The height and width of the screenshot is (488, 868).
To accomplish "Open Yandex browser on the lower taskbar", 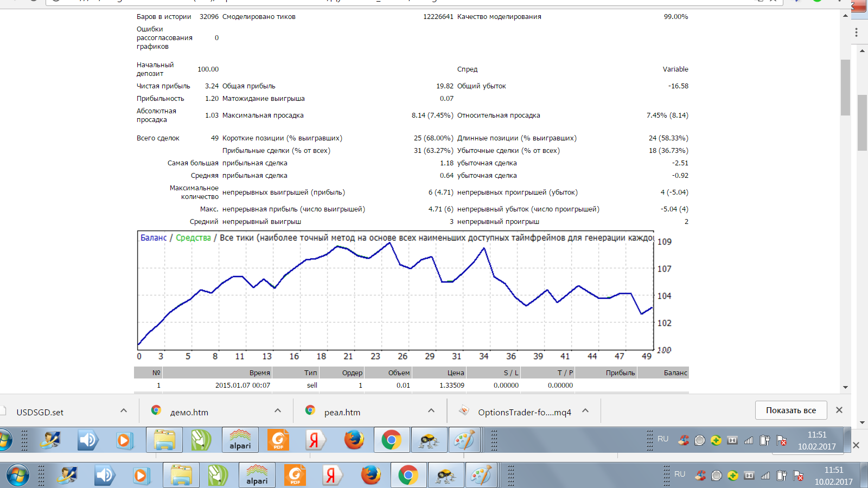I will pyautogui.click(x=331, y=475).
